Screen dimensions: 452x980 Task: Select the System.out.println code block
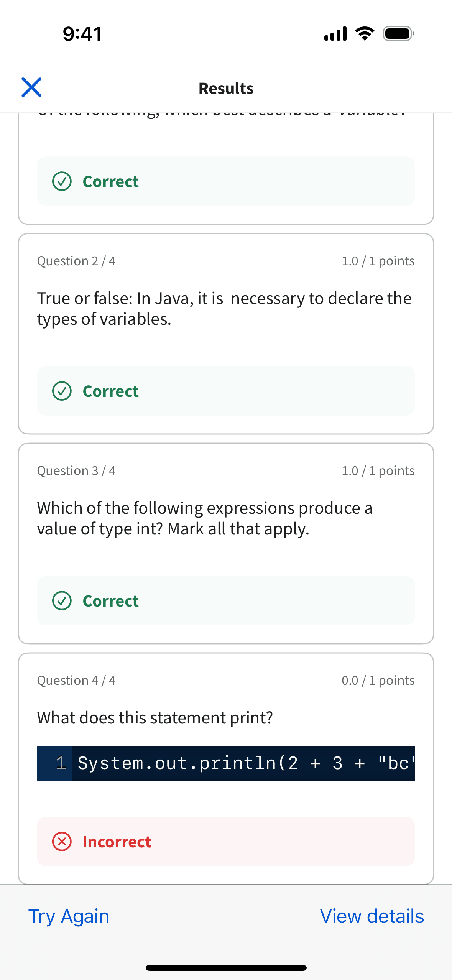click(225, 762)
